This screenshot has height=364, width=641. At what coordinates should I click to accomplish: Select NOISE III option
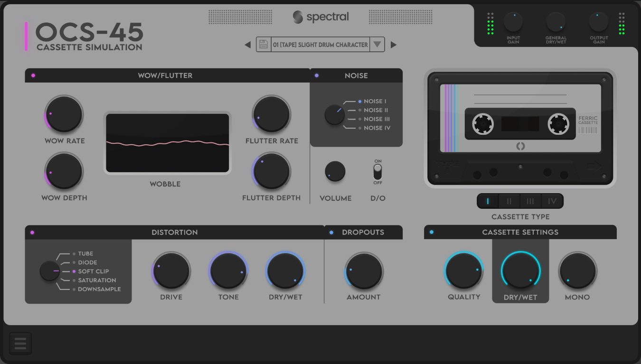coord(374,119)
